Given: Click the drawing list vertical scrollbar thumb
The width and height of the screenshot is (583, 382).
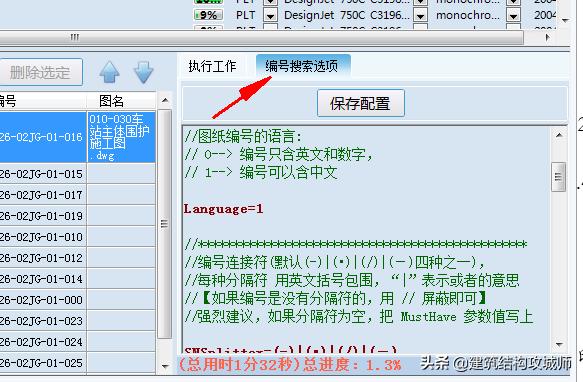Looking at the screenshot, I should (164, 224).
